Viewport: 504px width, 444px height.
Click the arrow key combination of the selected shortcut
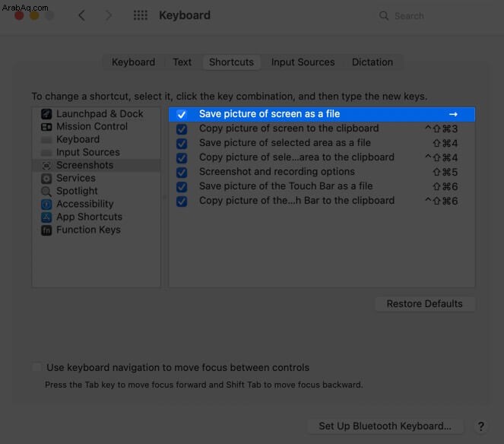click(453, 114)
